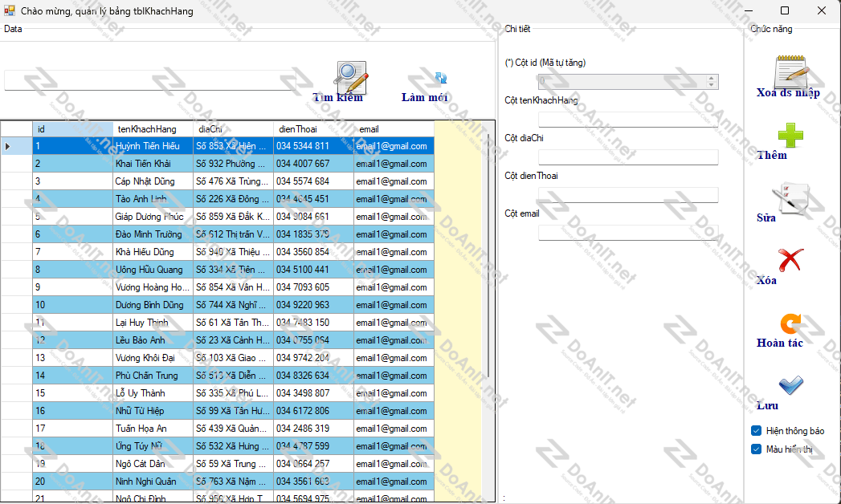
Task: Toggle the Màu hiển thị checkbox
Action: [x=756, y=449]
